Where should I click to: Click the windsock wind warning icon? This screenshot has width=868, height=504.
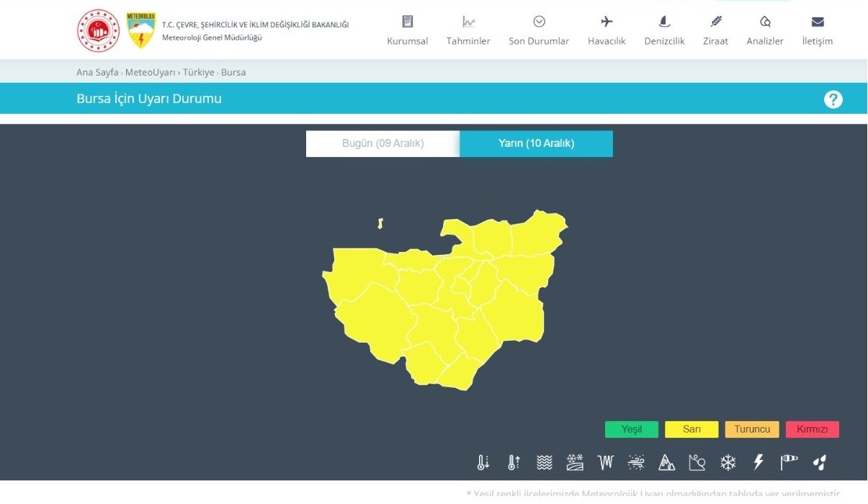pos(789,462)
